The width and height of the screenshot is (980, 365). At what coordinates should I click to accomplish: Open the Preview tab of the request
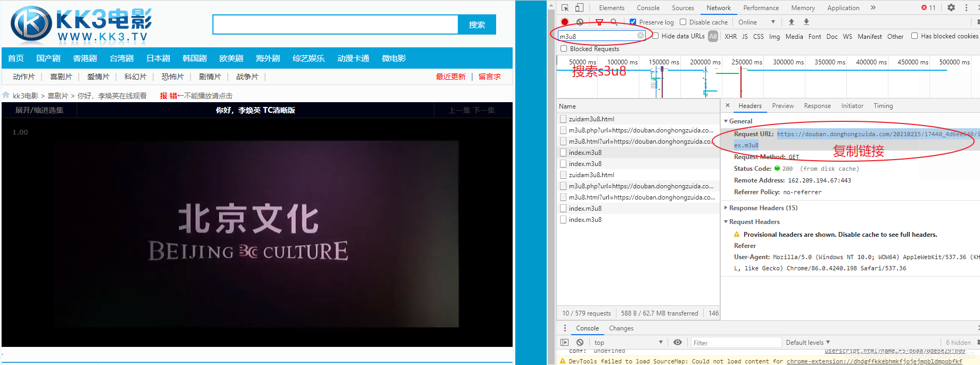pos(783,105)
